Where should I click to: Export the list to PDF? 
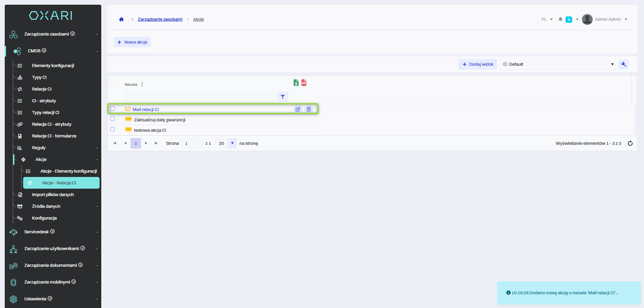(304, 83)
